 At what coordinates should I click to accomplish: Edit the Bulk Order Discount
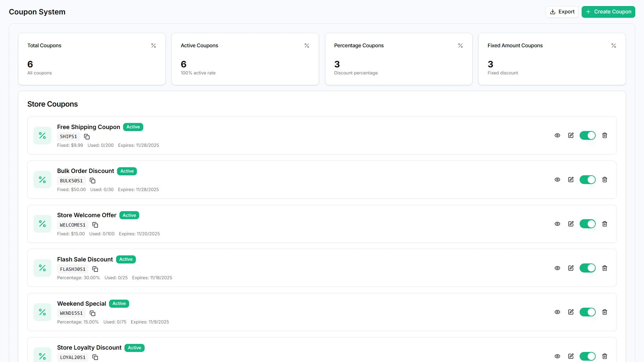[571, 180]
